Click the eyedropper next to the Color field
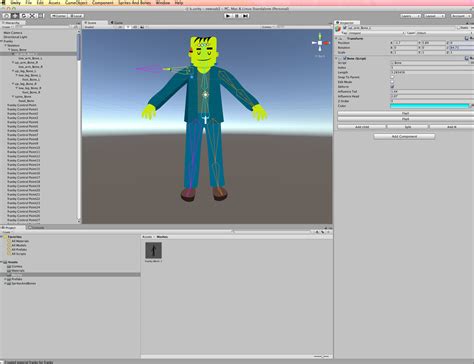The height and width of the screenshot is (364, 474). 472,106
